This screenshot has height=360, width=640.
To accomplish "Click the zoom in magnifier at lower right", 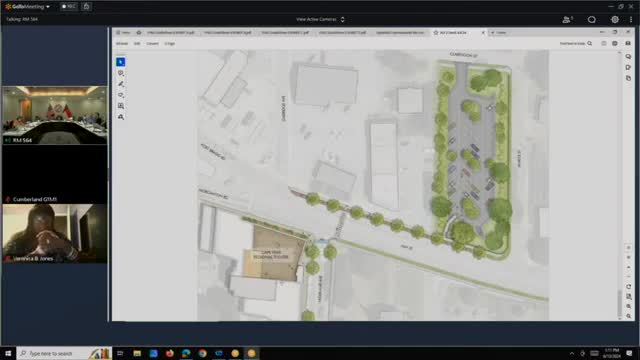I will tap(629, 306).
